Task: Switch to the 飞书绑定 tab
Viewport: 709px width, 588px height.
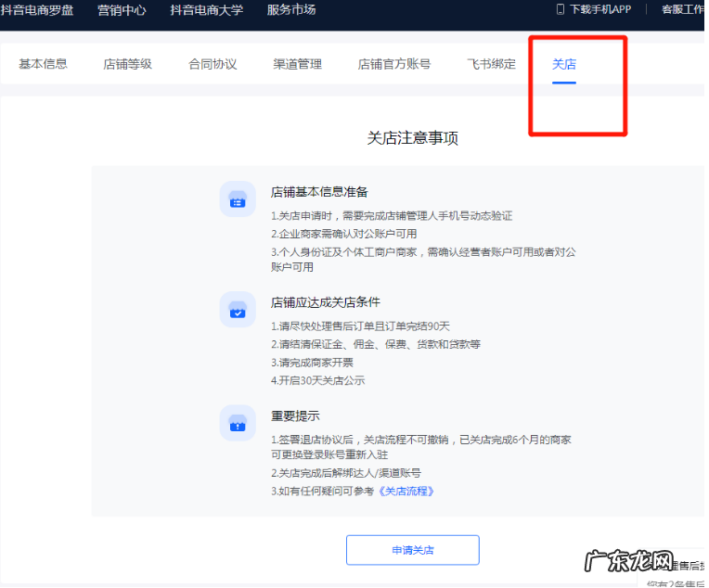Action: 491,64
